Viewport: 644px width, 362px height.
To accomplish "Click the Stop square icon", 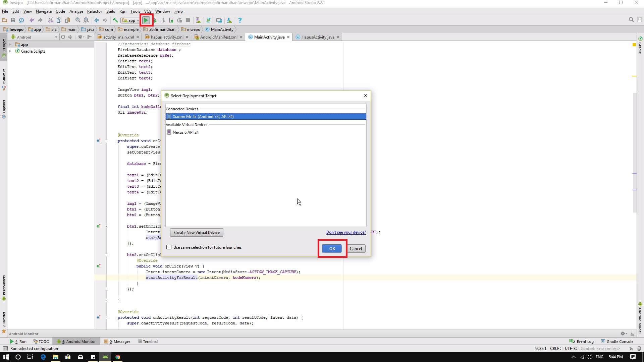I will pyautogui.click(x=188, y=20).
